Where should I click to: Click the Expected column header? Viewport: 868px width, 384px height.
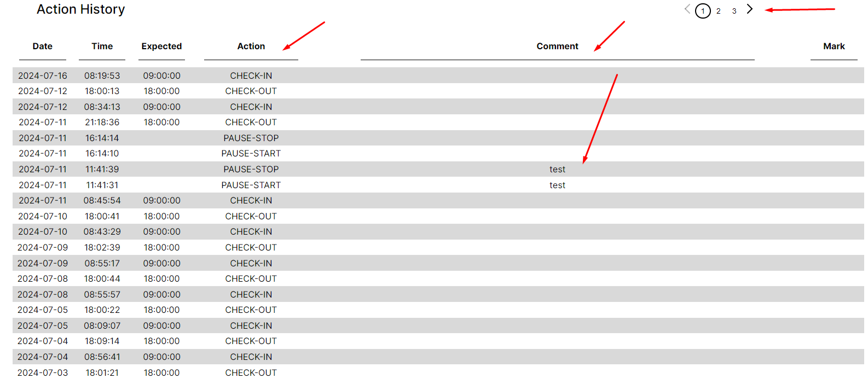pos(161,46)
